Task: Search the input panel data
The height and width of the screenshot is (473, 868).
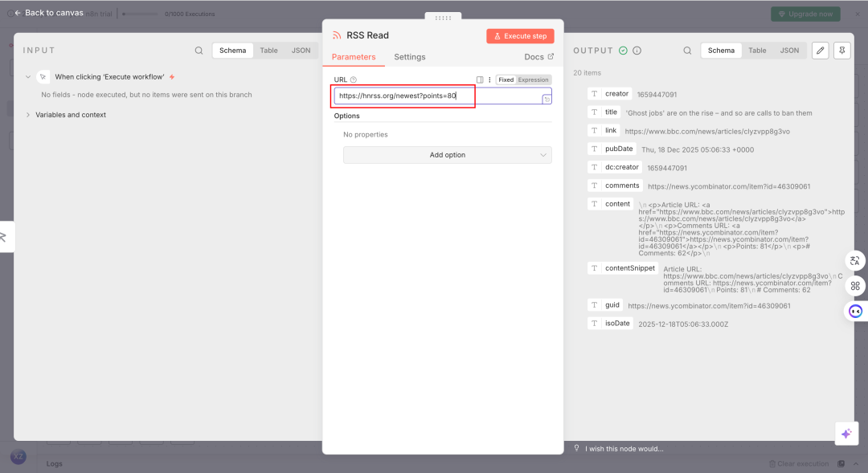Action: click(199, 51)
